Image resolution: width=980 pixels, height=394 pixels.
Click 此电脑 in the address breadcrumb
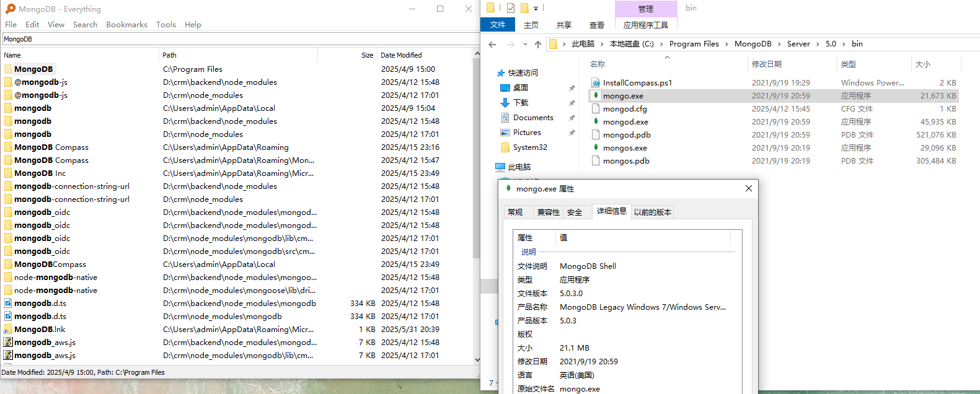[583, 44]
